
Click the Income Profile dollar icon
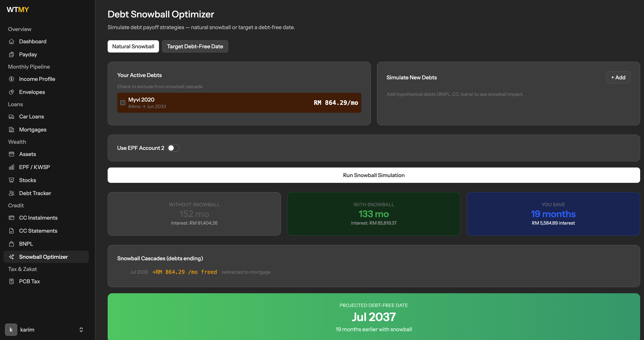[x=11, y=79]
